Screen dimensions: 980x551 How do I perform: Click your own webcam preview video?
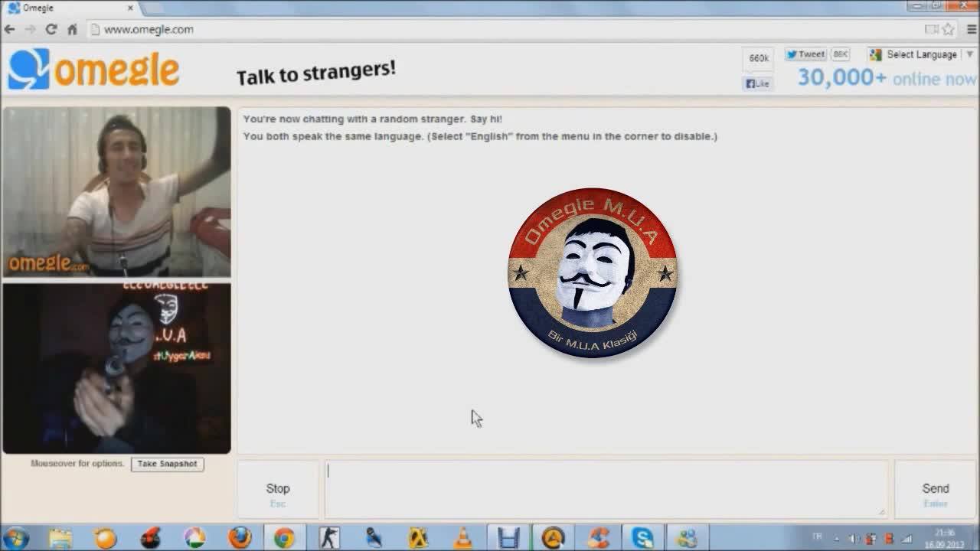pos(116,369)
